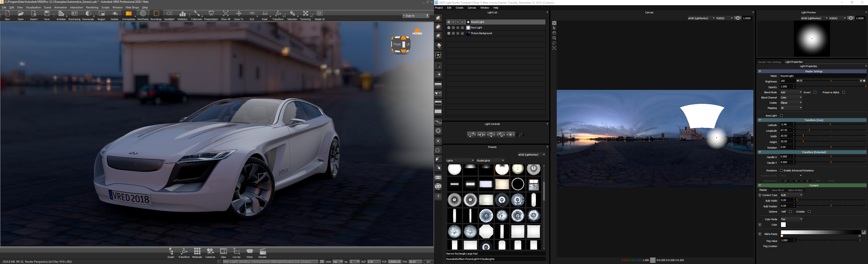Switch to Render View Settings tab
The height and width of the screenshot is (264, 868).
770,62
